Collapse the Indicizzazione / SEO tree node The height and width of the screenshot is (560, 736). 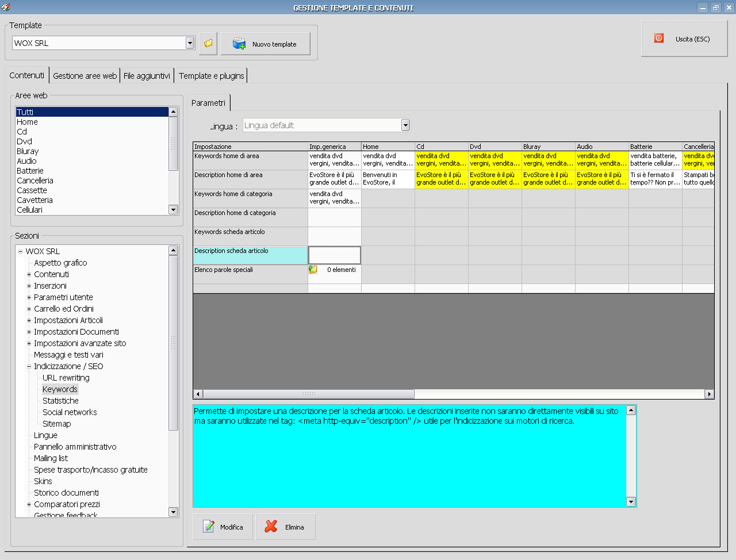(29, 366)
